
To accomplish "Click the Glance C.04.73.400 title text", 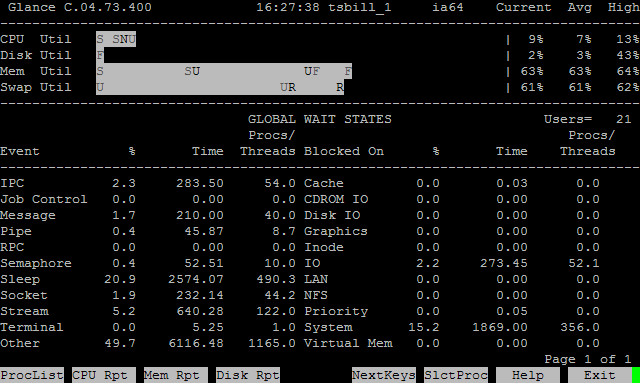I will (x=80, y=7).
